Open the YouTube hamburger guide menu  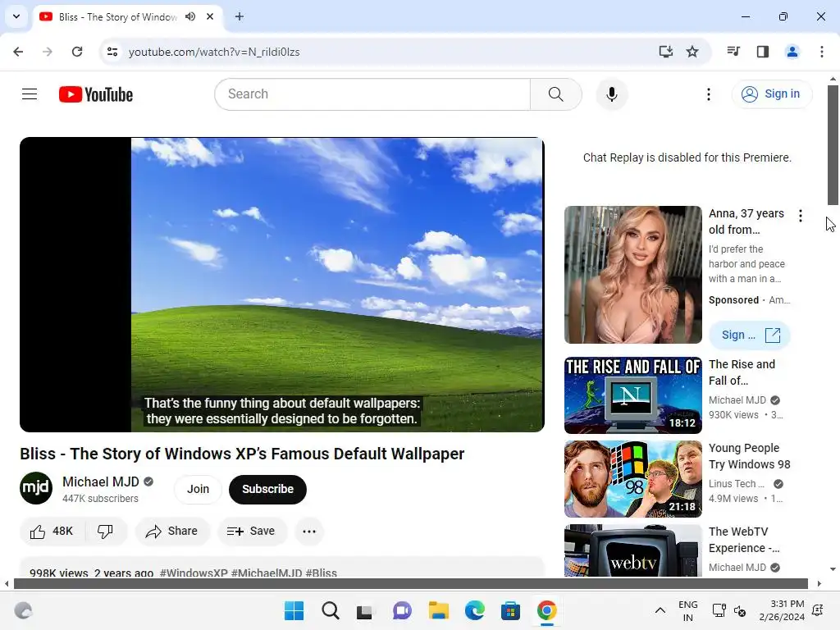coord(30,94)
